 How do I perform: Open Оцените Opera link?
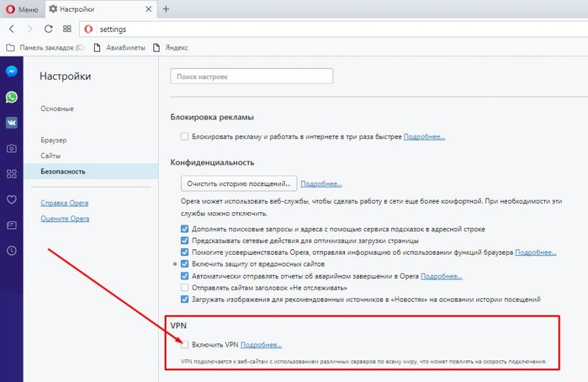65,219
